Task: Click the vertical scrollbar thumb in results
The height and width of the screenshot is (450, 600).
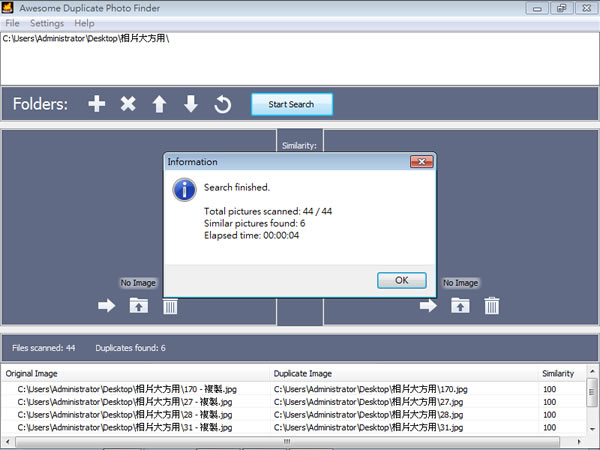Action: pos(592,392)
